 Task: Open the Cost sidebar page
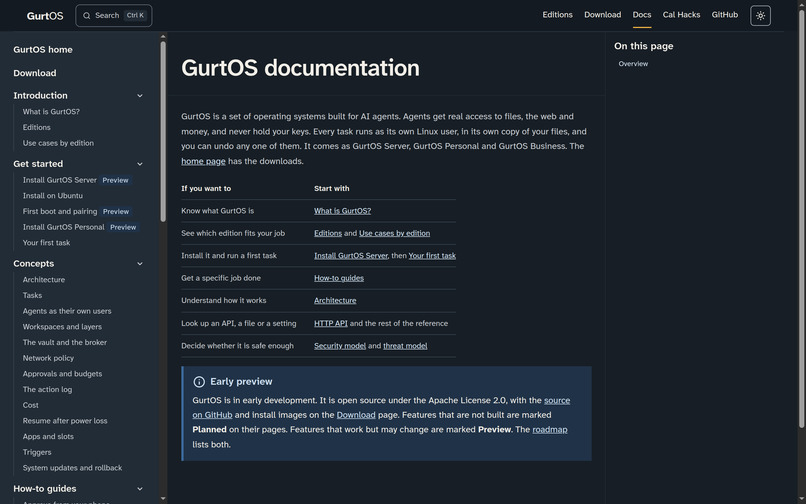pos(30,405)
